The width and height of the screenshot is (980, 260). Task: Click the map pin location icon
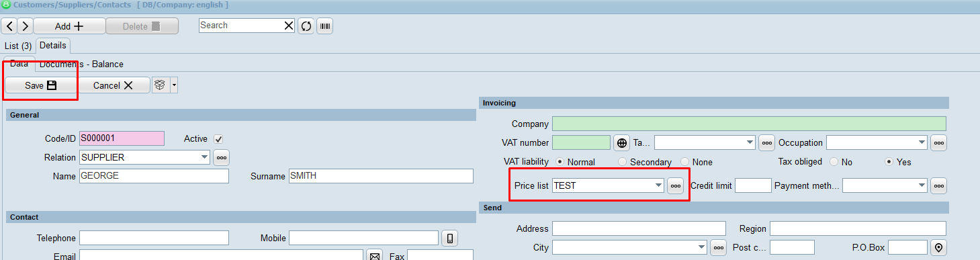pos(939,247)
